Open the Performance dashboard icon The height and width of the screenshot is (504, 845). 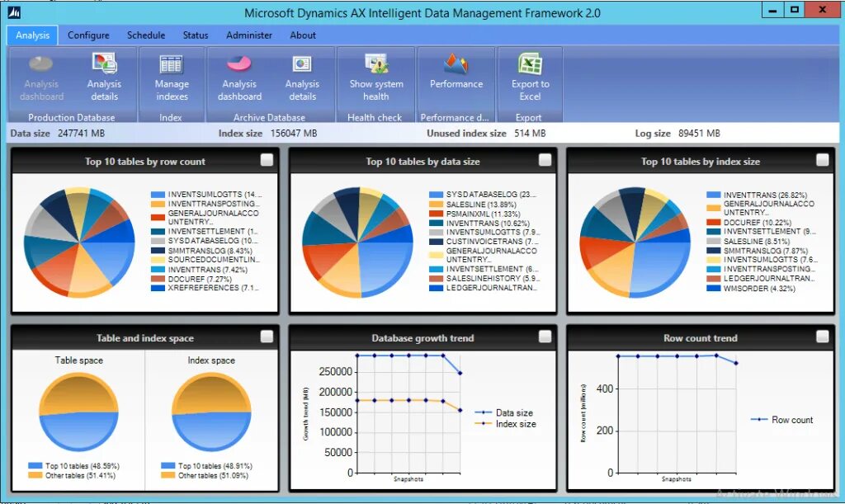tap(456, 64)
